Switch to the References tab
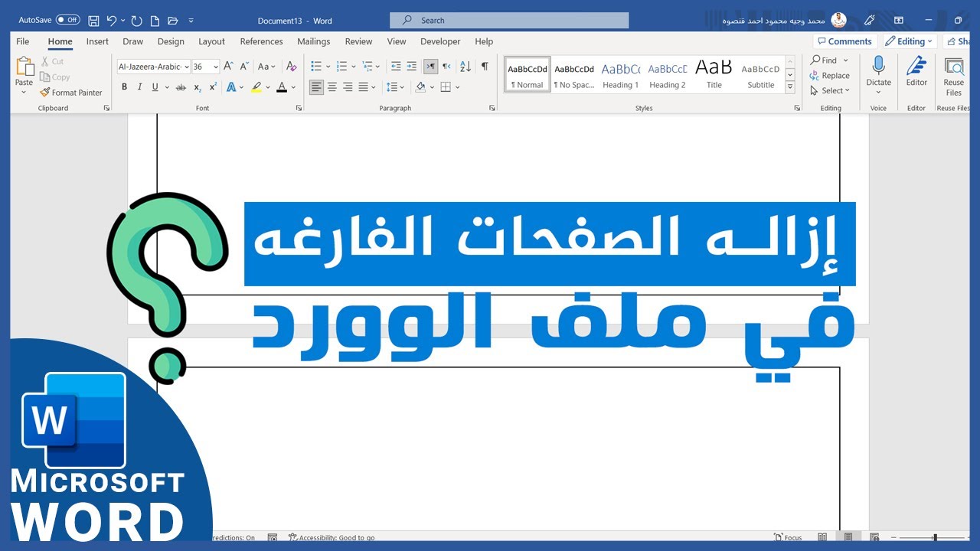The width and height of the screenshot is (980, 551). [x=261, y=41]
